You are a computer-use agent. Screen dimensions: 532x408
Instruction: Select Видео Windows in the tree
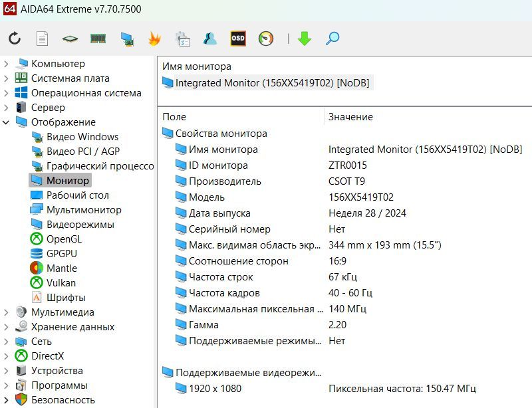coord(82,137)
